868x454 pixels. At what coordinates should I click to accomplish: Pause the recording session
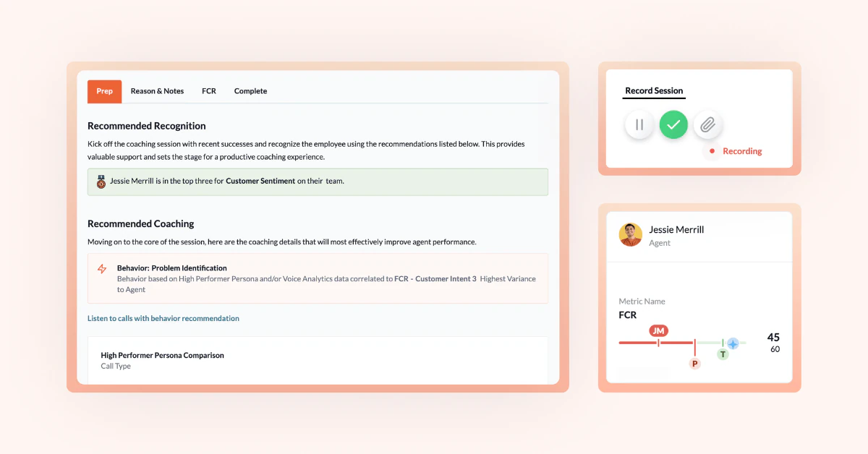click(x=639, y=125)
